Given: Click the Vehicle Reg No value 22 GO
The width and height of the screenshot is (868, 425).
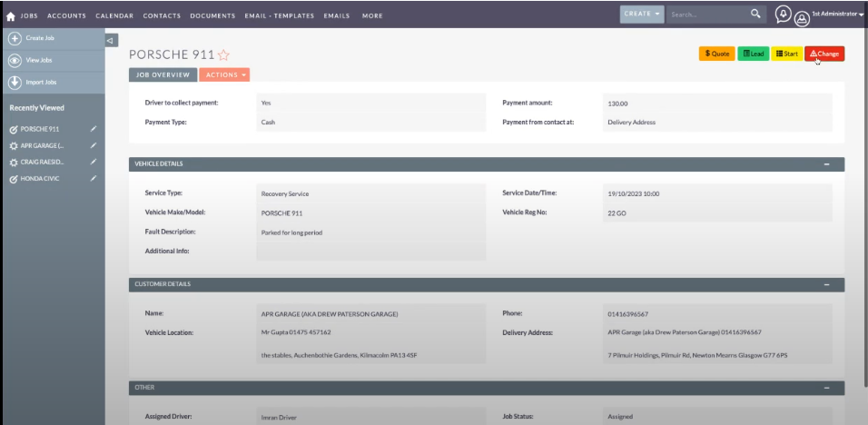Looking at the screenshot, I should 616,213.
